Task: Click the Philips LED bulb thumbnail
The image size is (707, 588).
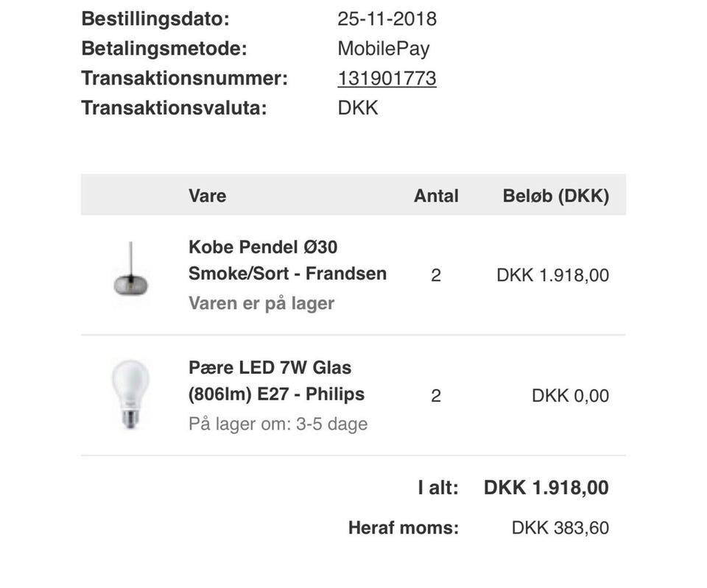Action: (x=130, y=394)
